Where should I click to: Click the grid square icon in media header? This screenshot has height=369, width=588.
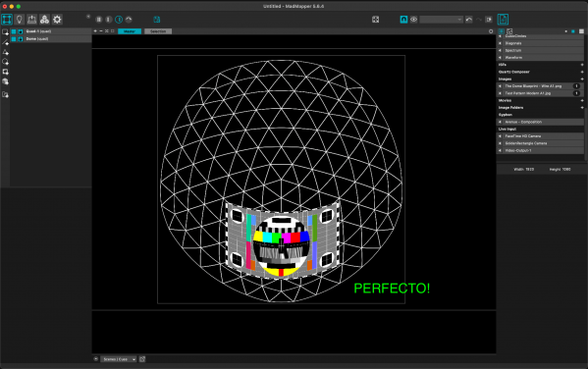(x=582, y=31)
